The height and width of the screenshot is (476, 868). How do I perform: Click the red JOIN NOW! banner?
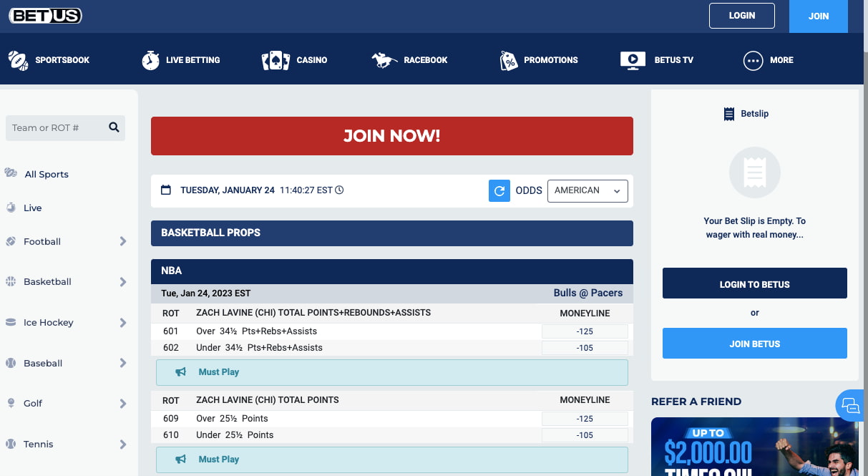(392, 136)
